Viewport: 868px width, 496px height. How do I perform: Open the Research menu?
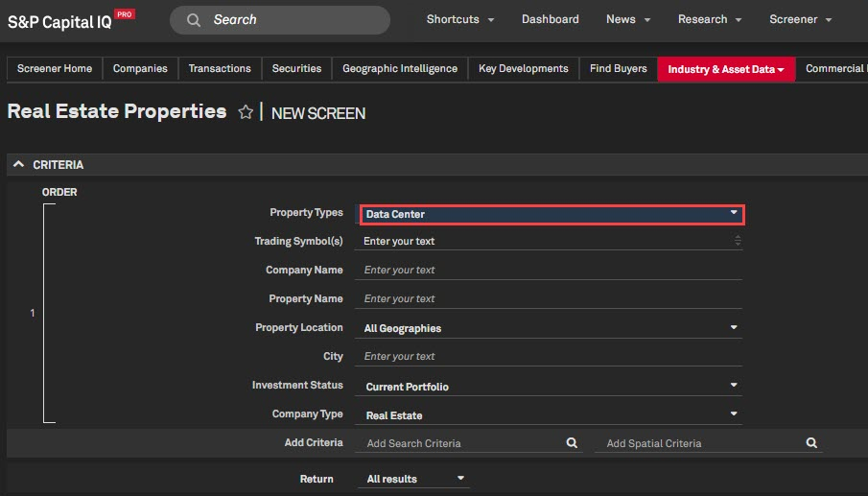pyautogui.click(x=710, y=19)
